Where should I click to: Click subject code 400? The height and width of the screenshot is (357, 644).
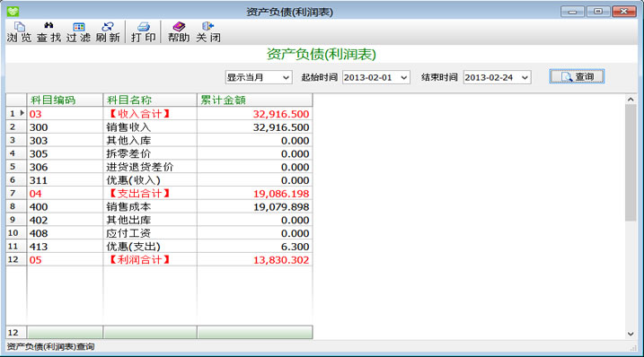[39, 207]
